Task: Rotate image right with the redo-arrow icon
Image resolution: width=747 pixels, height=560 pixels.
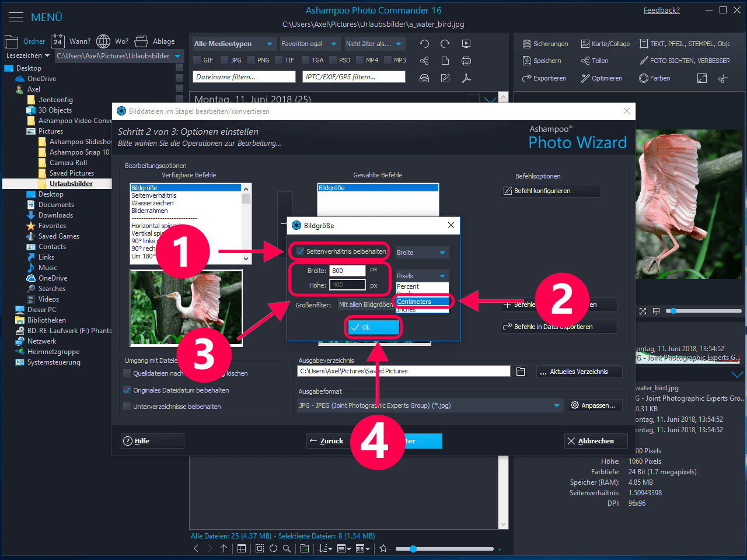Action: pyautogui.click(x=445, y=44)
